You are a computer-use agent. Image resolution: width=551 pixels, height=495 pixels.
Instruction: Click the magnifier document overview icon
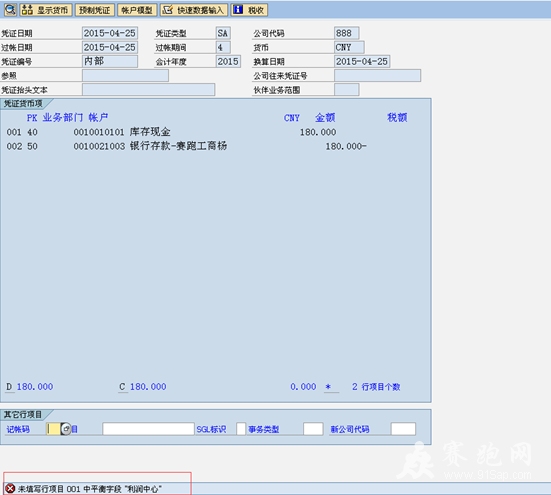click(x=10, y=10)
